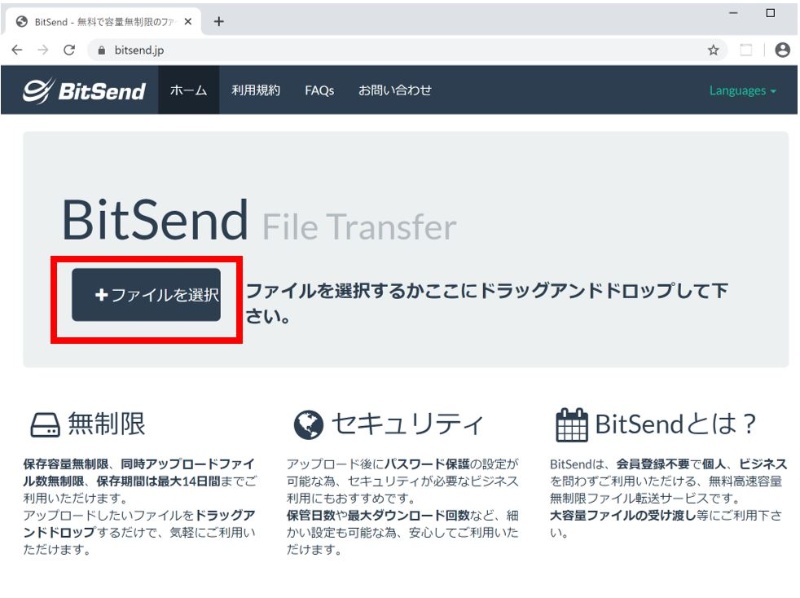Image resolution: width=800 pixels, height=598 pixels.
Task: Open the user profile avatar icon
Action: click(x=782, y=50)
